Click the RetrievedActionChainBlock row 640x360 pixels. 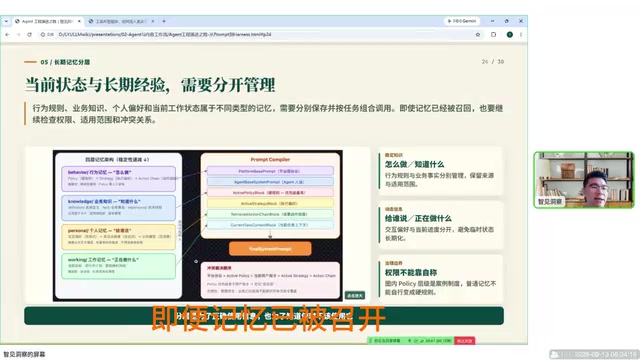(270, 214)
